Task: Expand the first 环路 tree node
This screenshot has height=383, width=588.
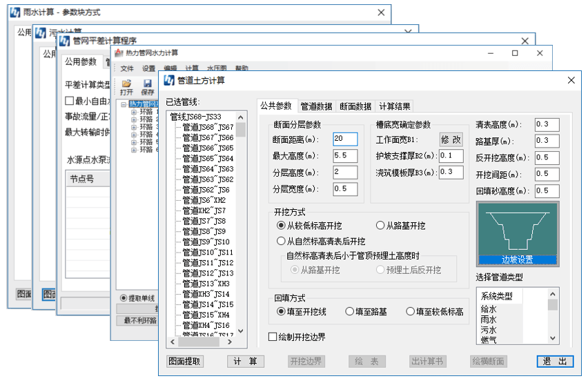Action: pos(133,112)
